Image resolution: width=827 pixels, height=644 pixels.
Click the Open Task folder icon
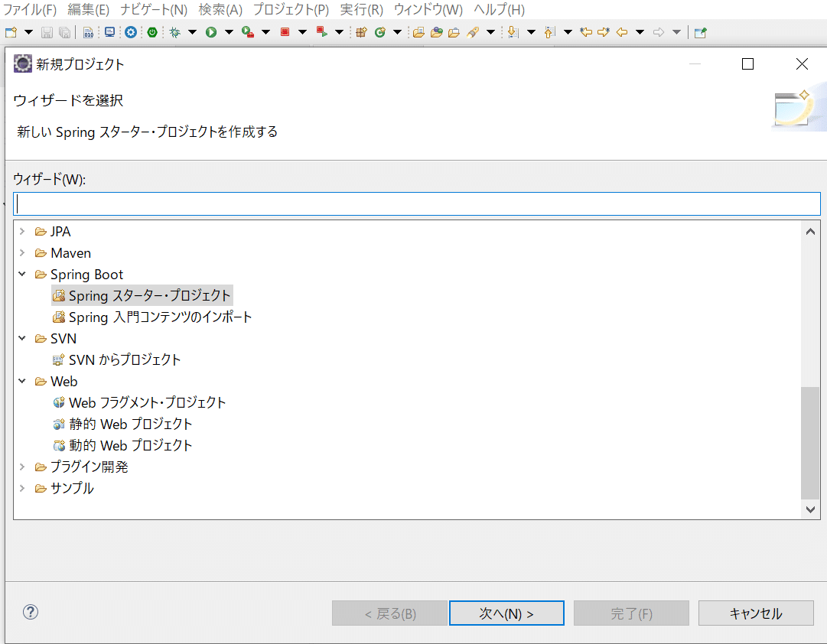[x=437, y=32]
